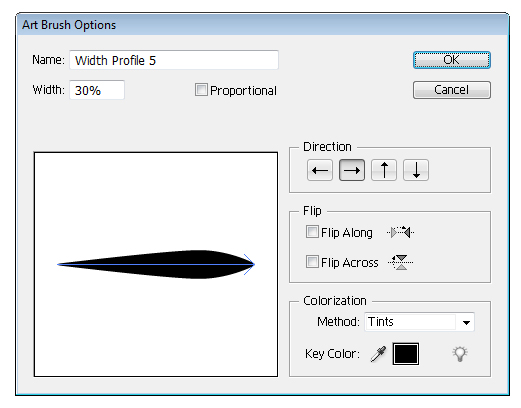Open the black Key Color swatch
Viewport: 521px width, 408px height.
tap(406, 354)
